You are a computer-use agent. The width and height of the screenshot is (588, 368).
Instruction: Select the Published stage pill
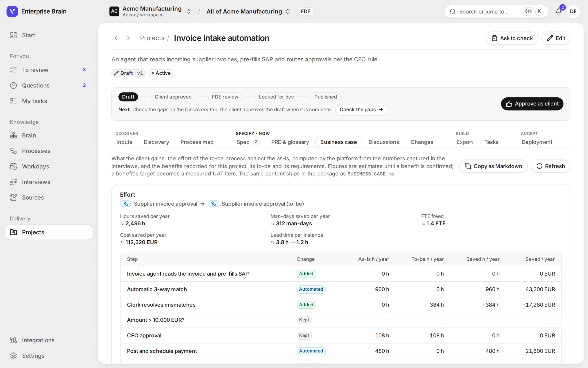click(x=326, y=97)
